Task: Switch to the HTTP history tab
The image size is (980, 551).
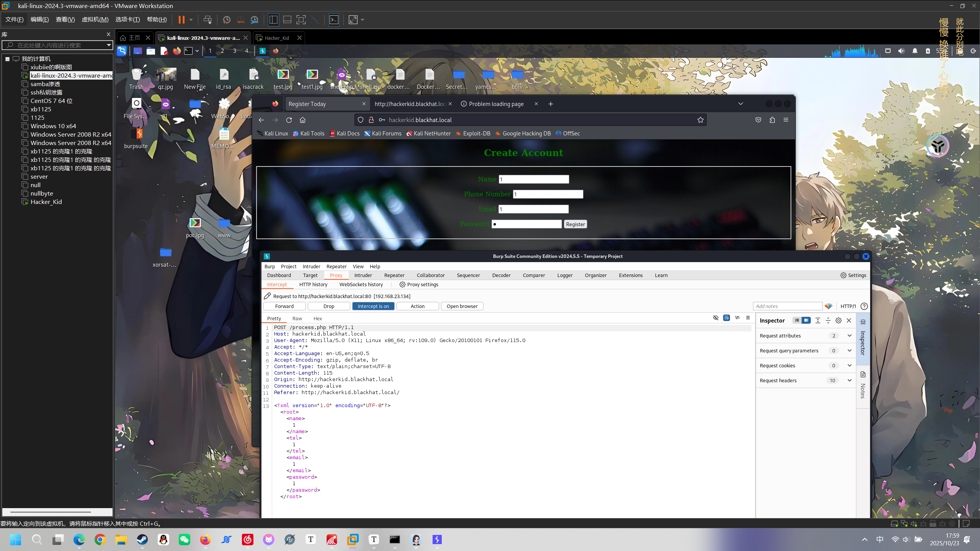Action: pos(313,284)
